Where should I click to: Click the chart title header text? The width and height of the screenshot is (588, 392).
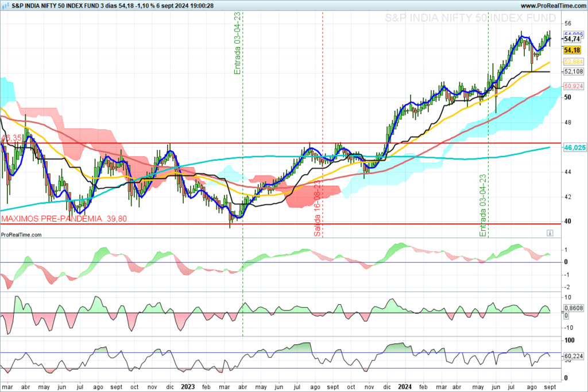pos(113,6)
